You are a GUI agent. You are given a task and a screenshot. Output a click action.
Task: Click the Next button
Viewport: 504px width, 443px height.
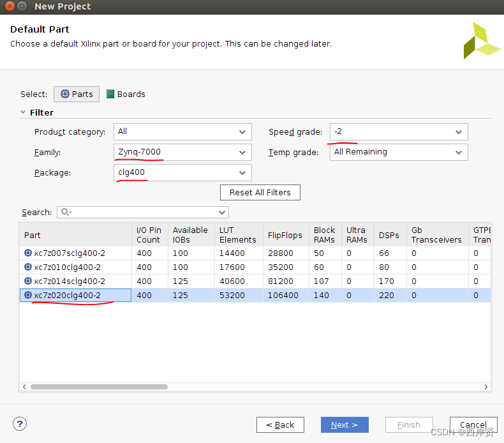coord(345,424)
